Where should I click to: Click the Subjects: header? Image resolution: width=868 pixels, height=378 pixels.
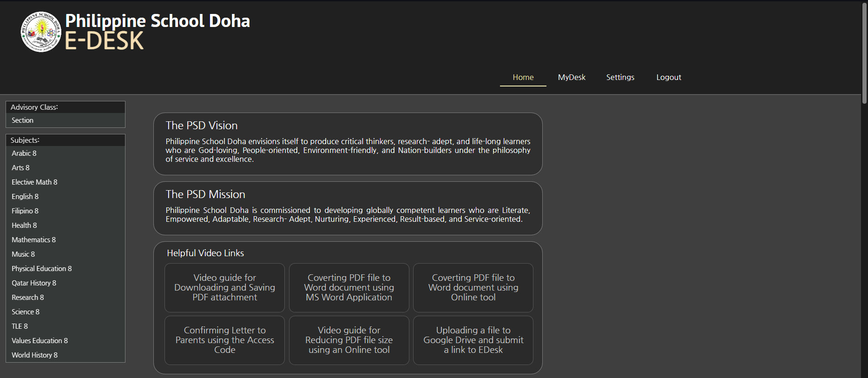coord(66,140)
